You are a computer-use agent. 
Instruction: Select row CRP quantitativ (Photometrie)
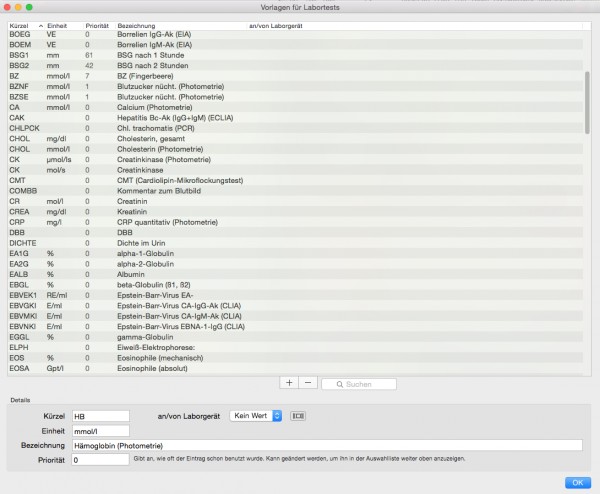(295, 222)
